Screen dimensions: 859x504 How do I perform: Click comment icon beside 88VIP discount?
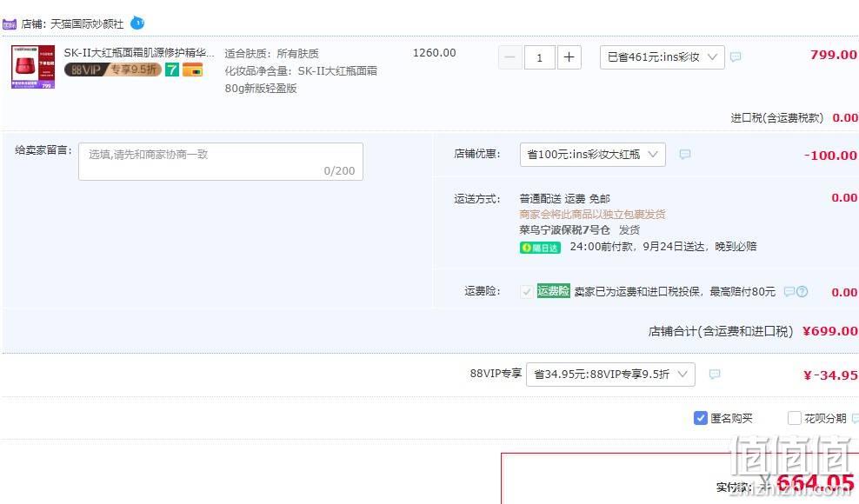pos(715,375)
